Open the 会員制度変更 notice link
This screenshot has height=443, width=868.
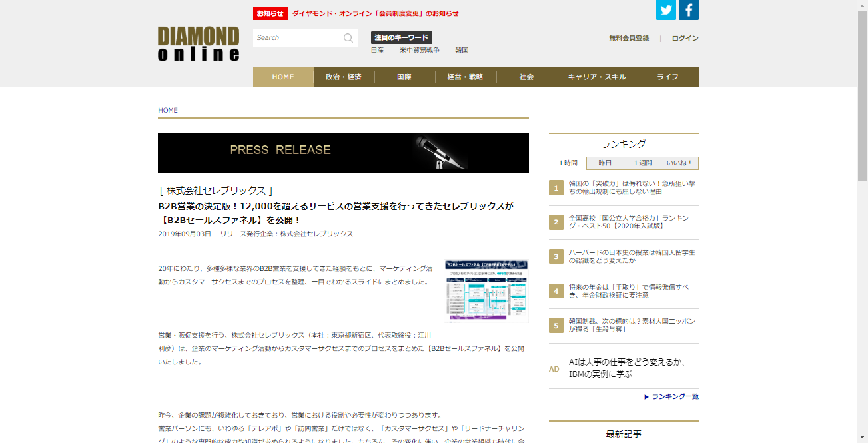[376, 13]
